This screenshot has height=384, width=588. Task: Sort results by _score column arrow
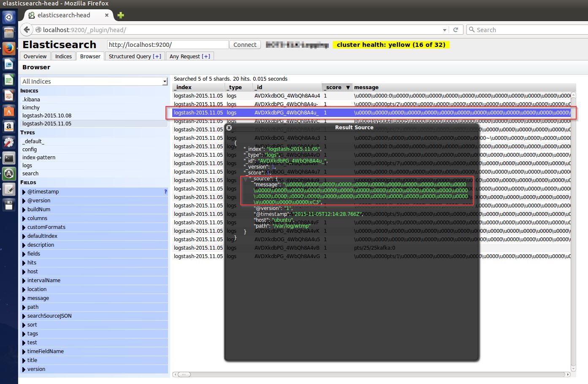[348, 87]
